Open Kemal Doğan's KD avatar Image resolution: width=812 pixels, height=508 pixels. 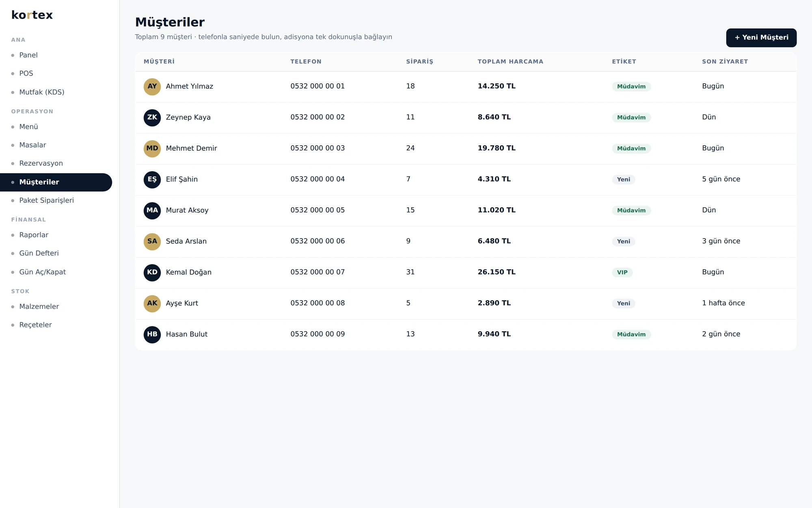click(x=152, y=272)
